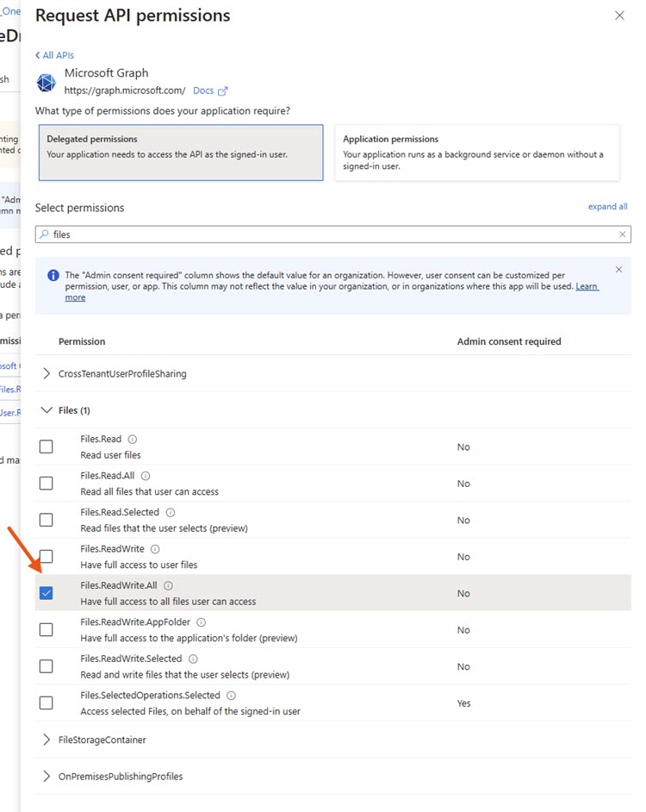
Task: Show info for Files.ReadWrite.AppFolder permission
Action: coord(202,622)
